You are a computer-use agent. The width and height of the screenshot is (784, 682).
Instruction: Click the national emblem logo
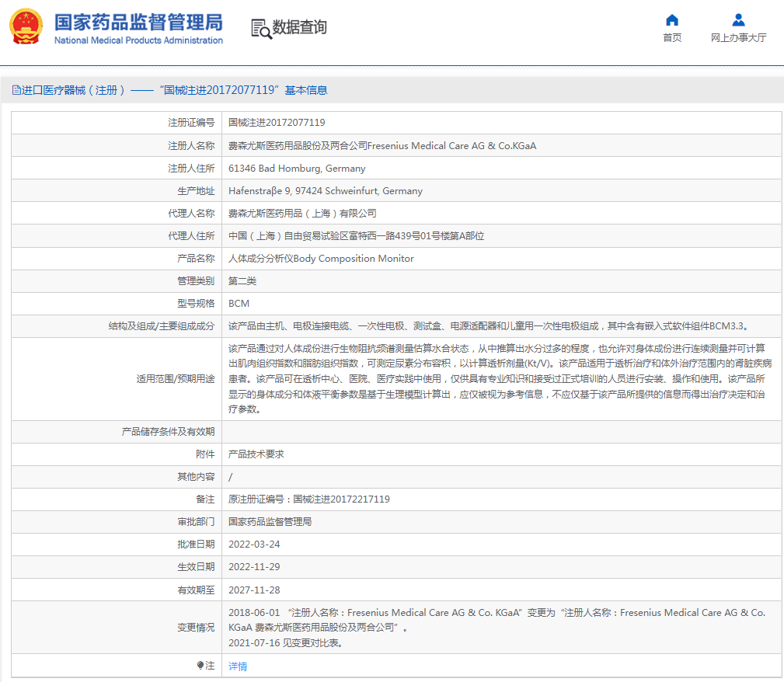[26, 26]
